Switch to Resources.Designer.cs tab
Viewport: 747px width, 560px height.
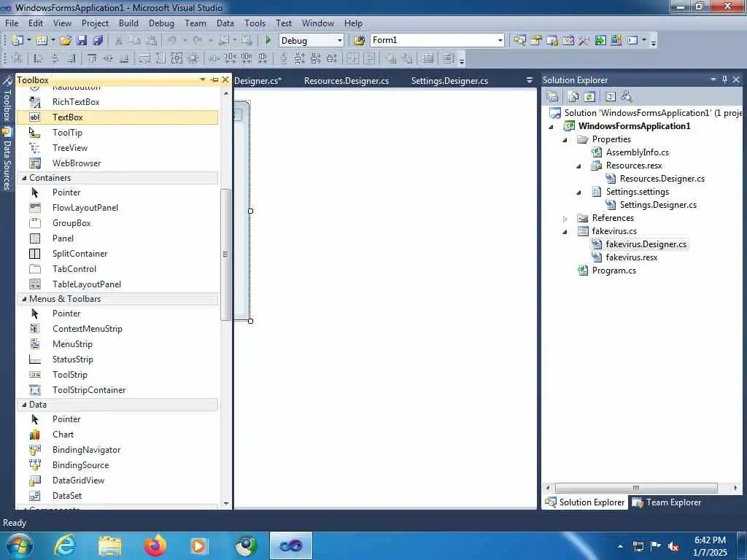(x=347, y=81)
